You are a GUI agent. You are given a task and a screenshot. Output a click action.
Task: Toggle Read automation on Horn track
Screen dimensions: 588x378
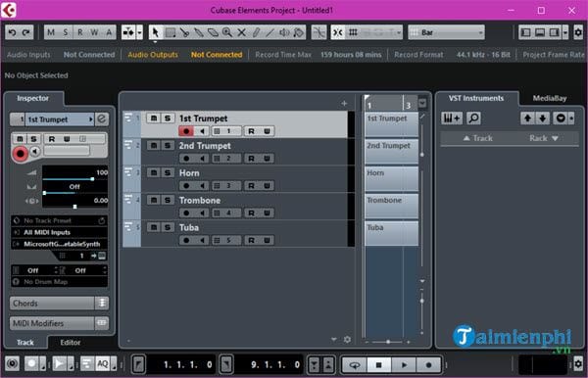click(x=251, y=186)
